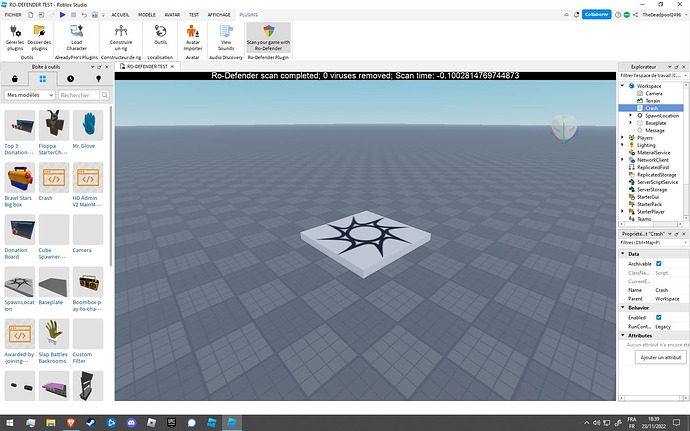Open Gérer les plugins
690x431 pixels.
tap(15, 38)
